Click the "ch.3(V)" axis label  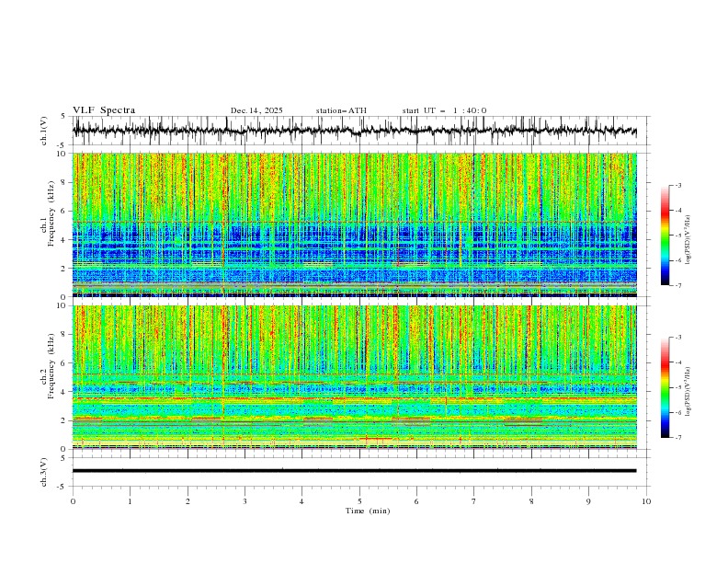[44, 472]
